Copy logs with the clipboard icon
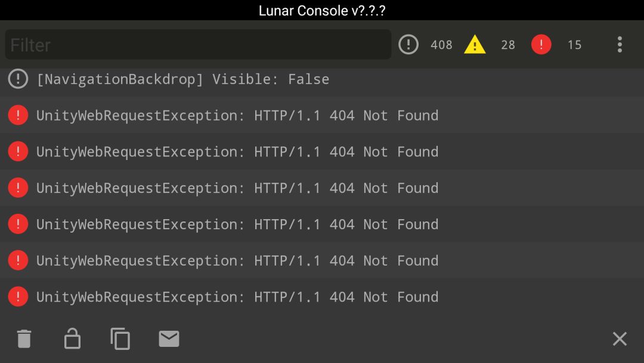The image size is (644, 363). 120,339
